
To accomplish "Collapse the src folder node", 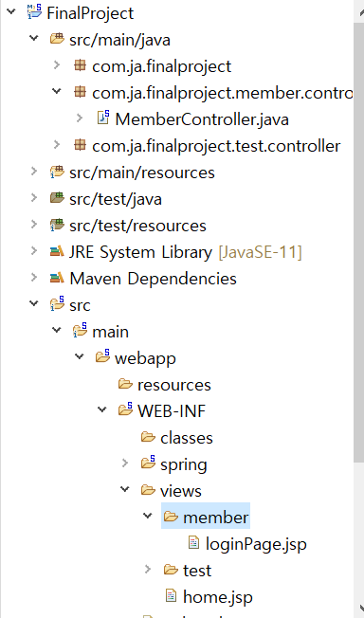I will click(34, 304).
